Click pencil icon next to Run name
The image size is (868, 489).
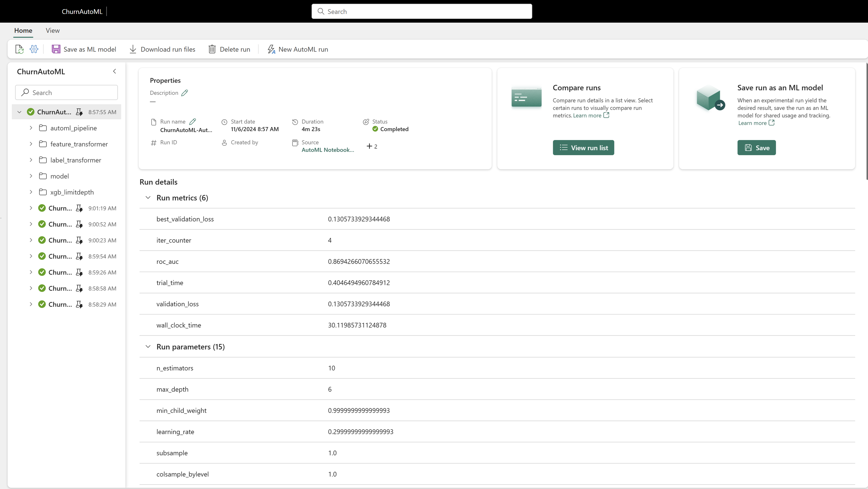point(193,121)
